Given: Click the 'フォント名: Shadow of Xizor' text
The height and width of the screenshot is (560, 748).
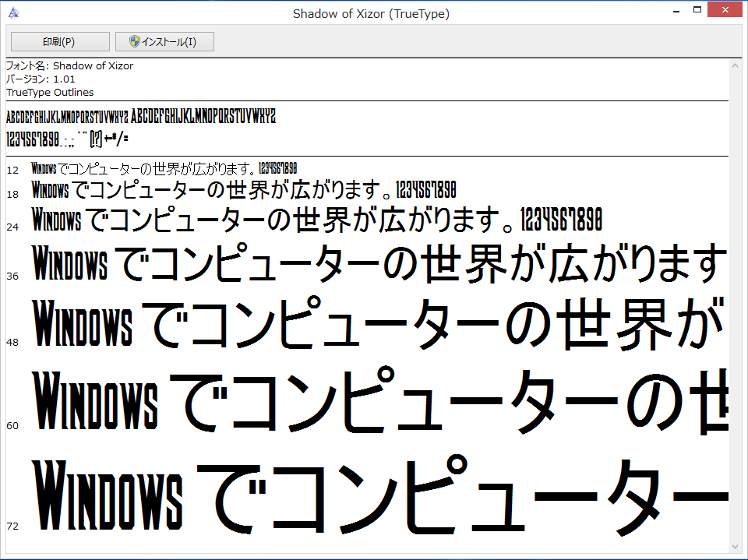Looking at the screenshot, I should point(69,66).
